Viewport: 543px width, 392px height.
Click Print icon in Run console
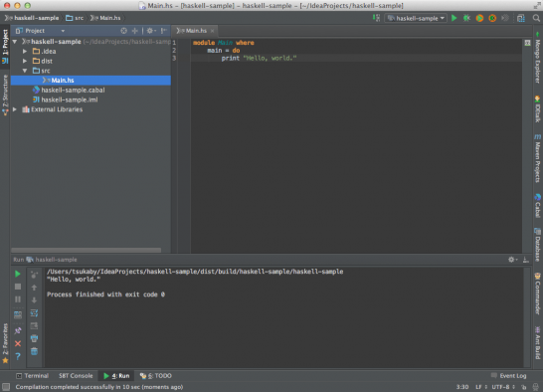click(34, 338)
